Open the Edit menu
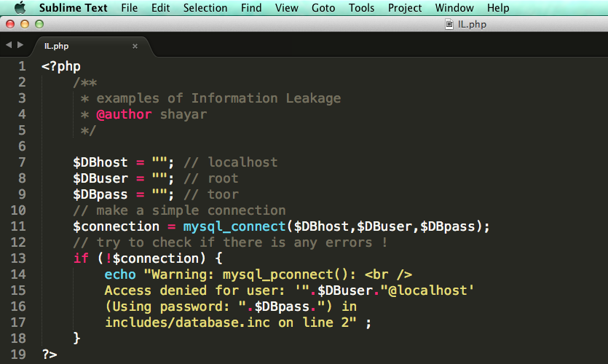The width and height of the screenshot is (608, 364). pyautogui.click(x=160, y=8)
